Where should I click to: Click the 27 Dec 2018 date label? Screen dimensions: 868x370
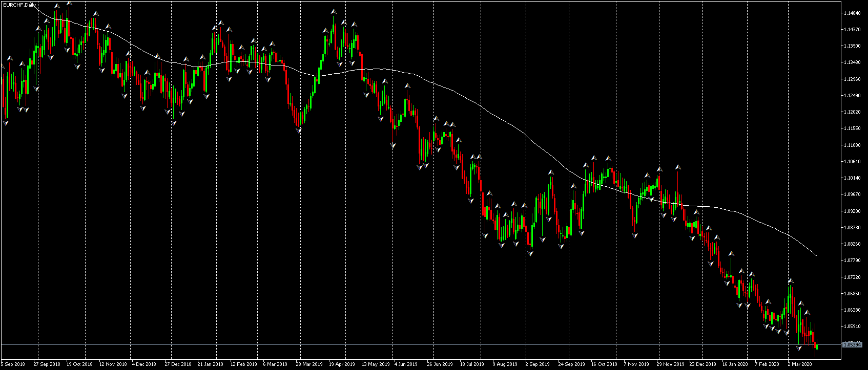[x=178, y=364]
